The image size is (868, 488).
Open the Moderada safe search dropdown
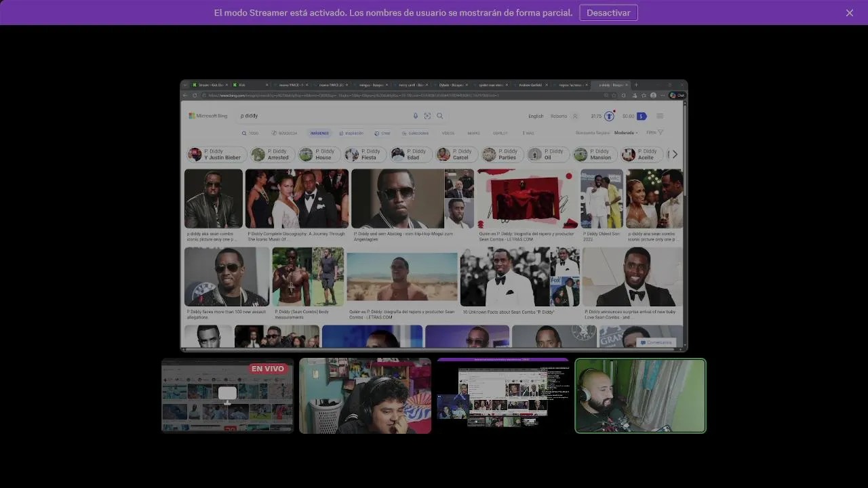point(626,133)
